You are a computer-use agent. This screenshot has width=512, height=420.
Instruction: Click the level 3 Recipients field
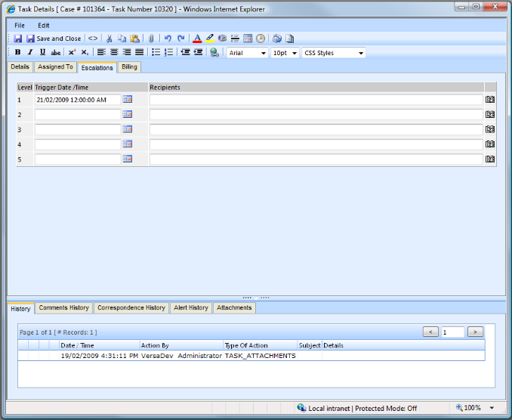pyautogui.click(x=316, y=129)
